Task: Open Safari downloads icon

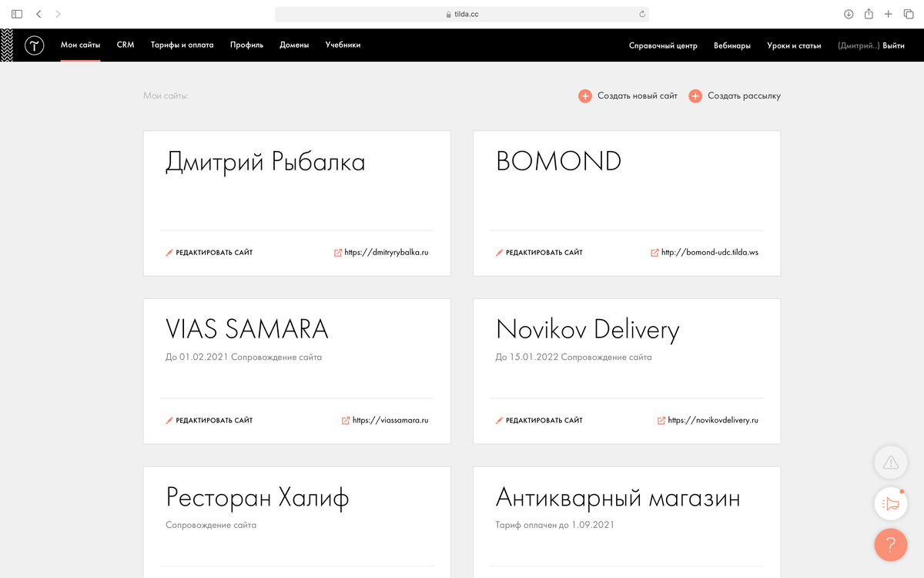Action: (x=849, y=14)
